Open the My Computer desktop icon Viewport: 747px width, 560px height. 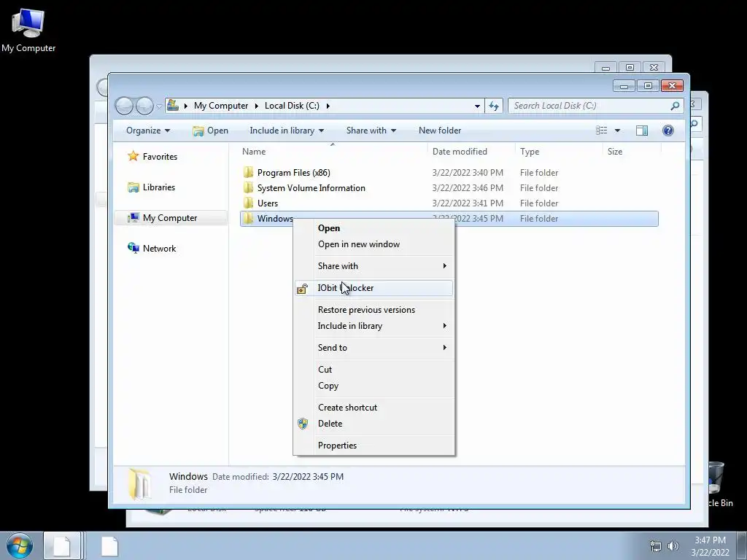[28, 29]
